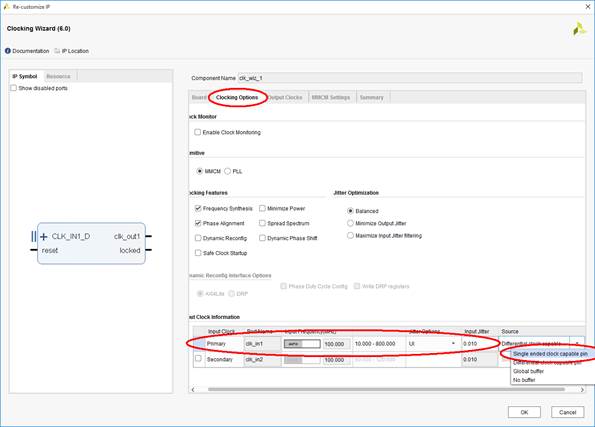
Task: Click the clk_out1 port label in symbol
Action: click(127, 236)
